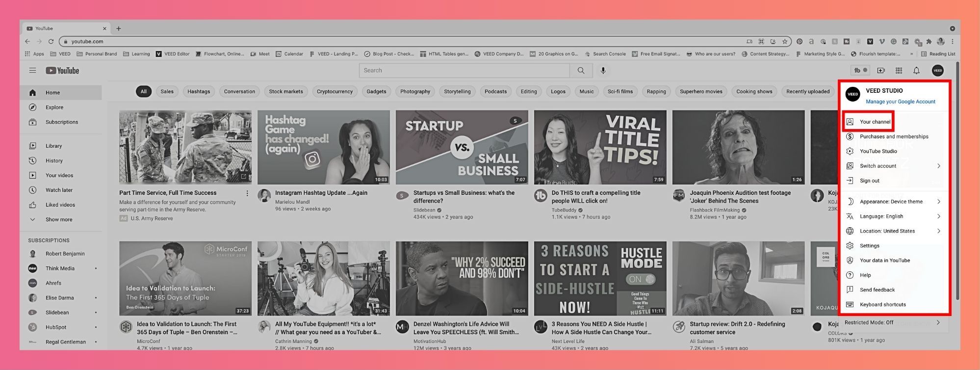Open Explore in the sidebar
Screen dimensions: 980x370
click(61, 107)
